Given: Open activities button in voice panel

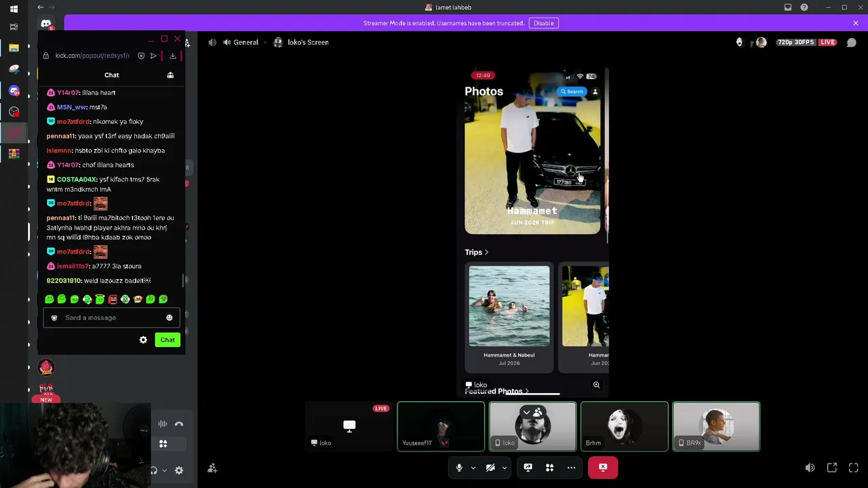Looking at the screenshot, I should [163, 444].
